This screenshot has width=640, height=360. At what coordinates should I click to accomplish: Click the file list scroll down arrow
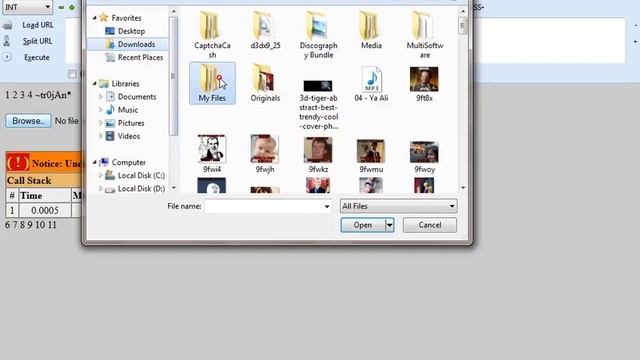pyautogui.click(x=463, y=188)
